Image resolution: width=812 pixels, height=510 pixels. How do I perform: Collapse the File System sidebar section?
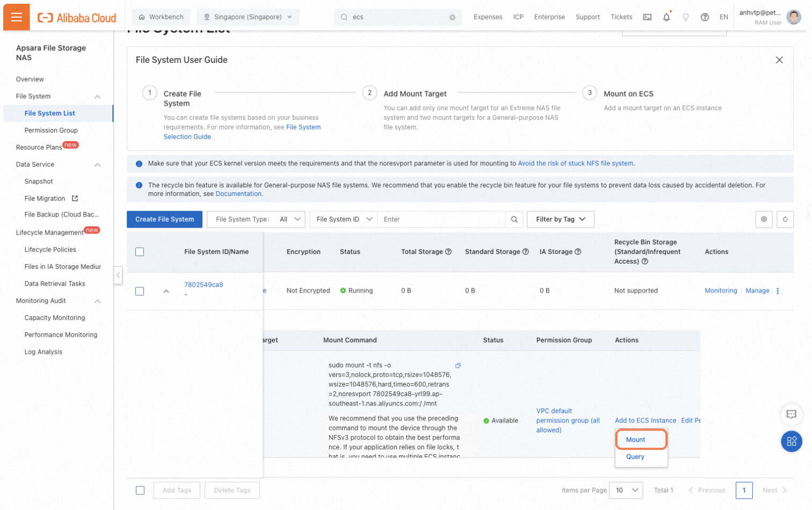tap(98, 97)
